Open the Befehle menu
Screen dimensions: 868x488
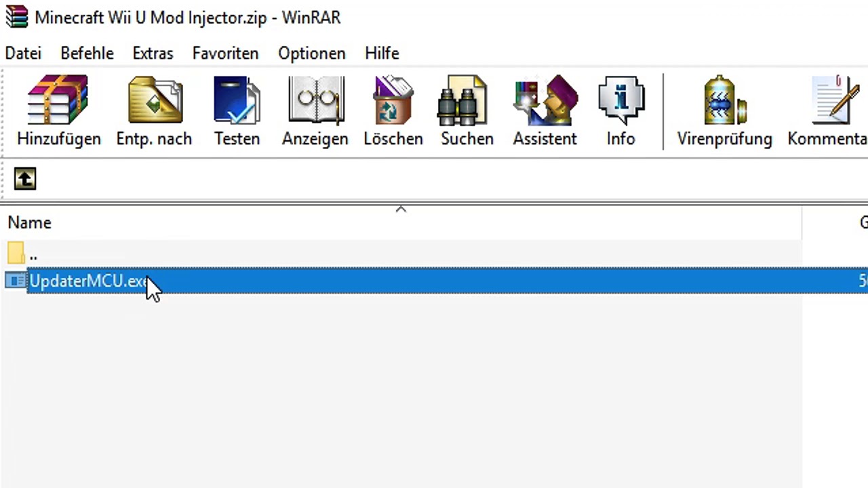point(87,53)
